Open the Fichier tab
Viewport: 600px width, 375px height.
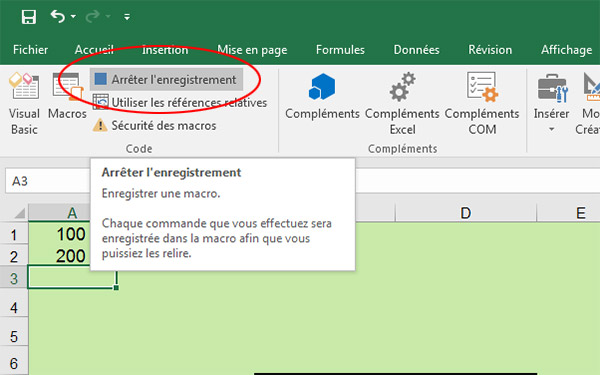tap(30, 50)
